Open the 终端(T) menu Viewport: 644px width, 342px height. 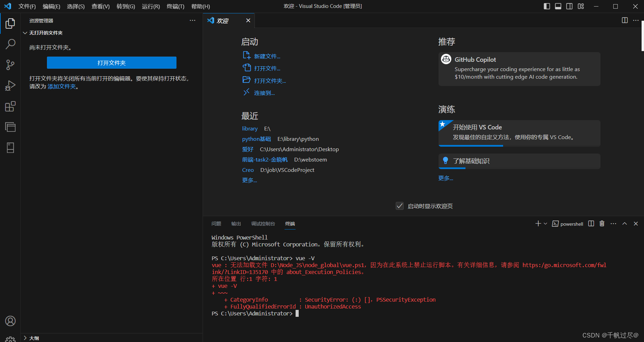pyautogui.click(x=175, y=6)
